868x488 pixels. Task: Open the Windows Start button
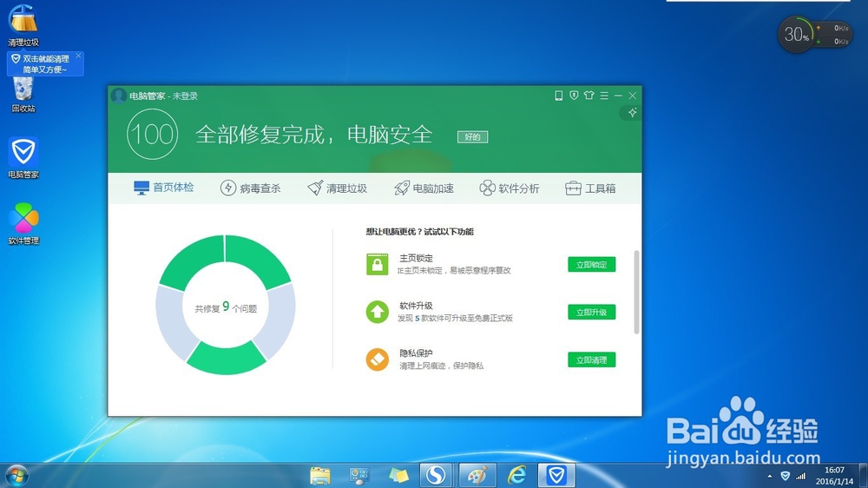16,476
